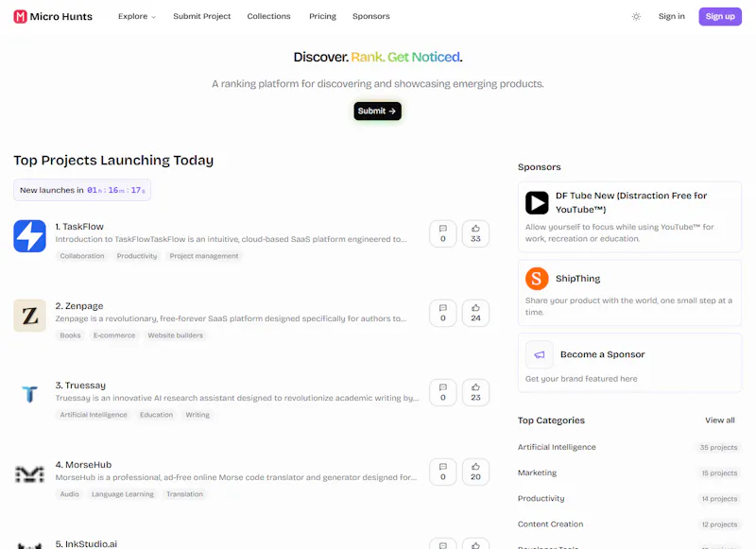Viewport: 756px width, 549px height.
Task: Click the purple Sign up button
Action: click(720, 16)
